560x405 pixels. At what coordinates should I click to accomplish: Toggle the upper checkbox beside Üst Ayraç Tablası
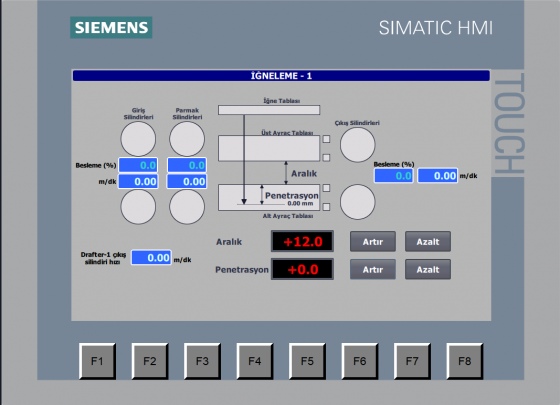(326, 139)
